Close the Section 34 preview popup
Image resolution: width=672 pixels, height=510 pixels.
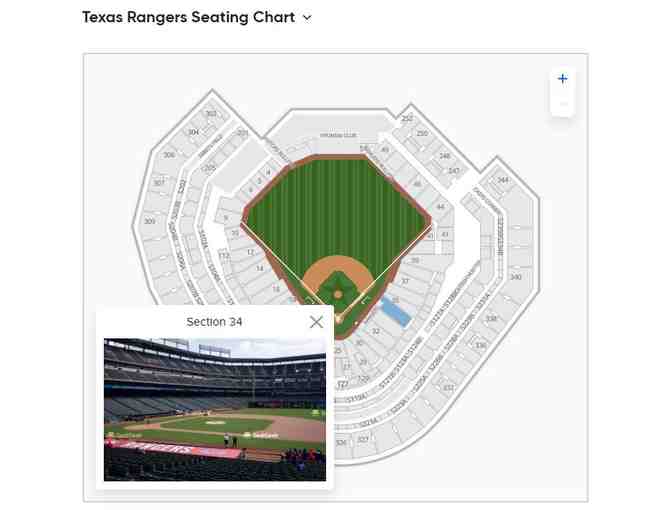[x=316, y=322]
